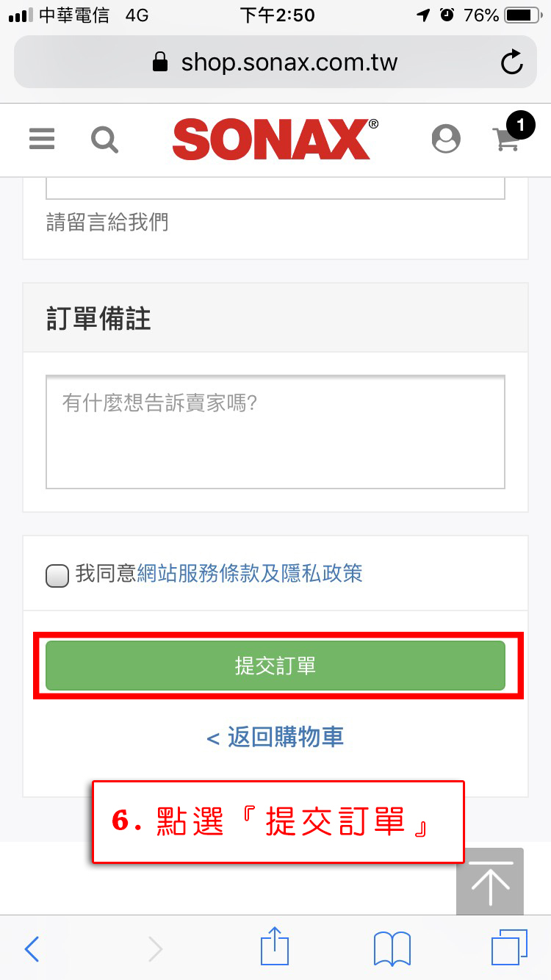This screenshot has width=551, height=980.
Task: Tap the cart item count badge
Action: (x=521, y=125)
